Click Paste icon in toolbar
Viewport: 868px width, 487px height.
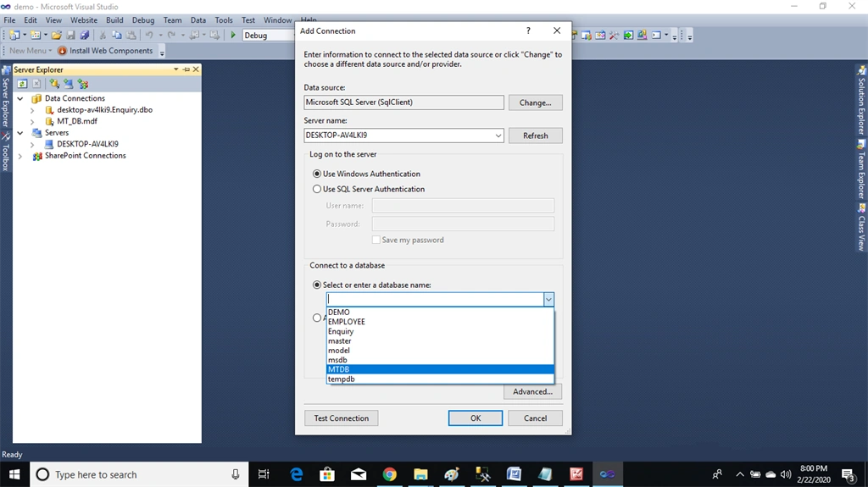[131, 35]
